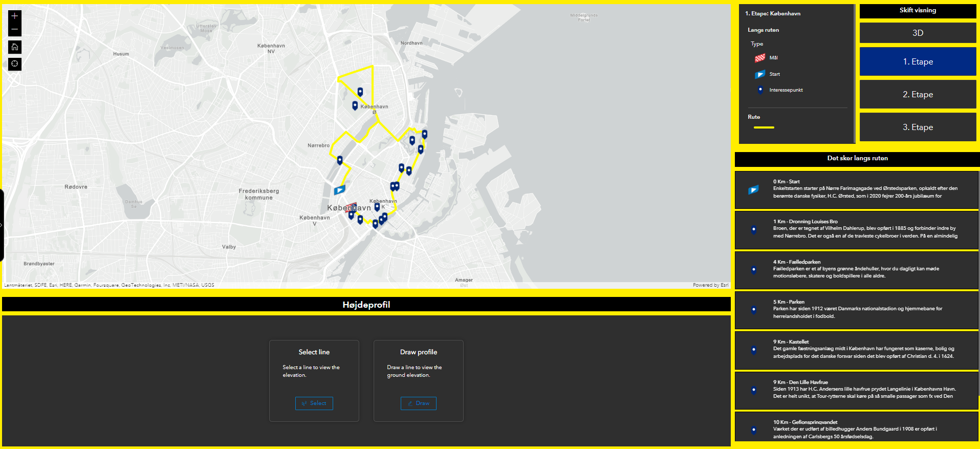Screen dimensions: 980x449
Task: Click the København NV map label
Action: pos(271,49)
